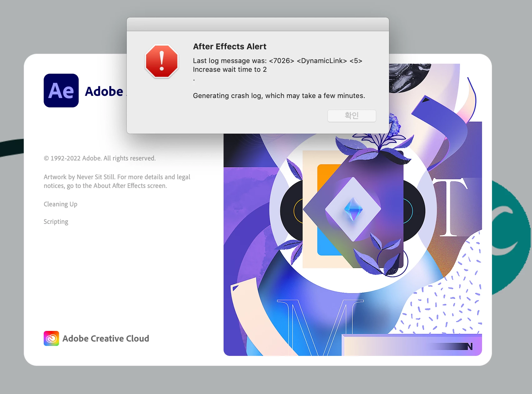This screenshot has height=394, width=532.
Task: Click the copyright 1992-2022 Adobe text
Action: click(100, 158)
